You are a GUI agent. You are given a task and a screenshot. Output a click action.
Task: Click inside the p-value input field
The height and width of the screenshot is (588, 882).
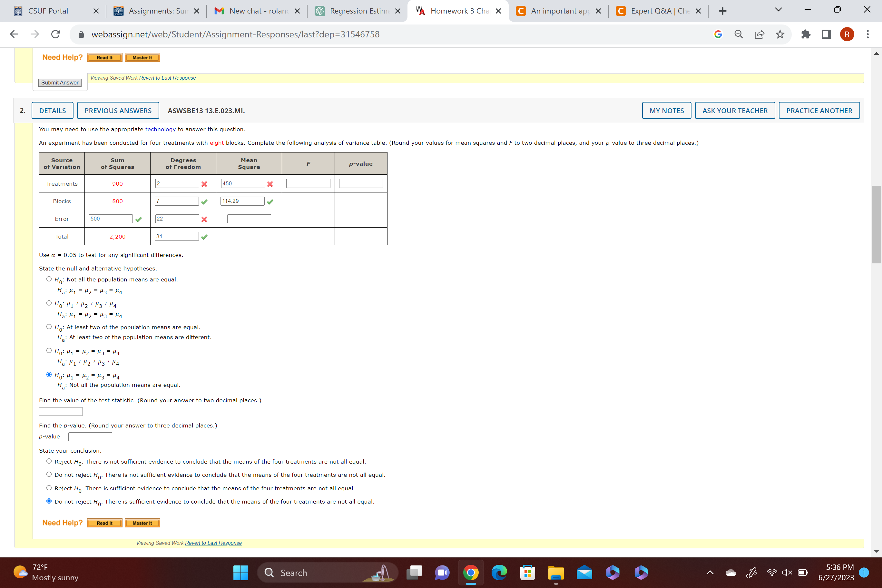(90, 436)
